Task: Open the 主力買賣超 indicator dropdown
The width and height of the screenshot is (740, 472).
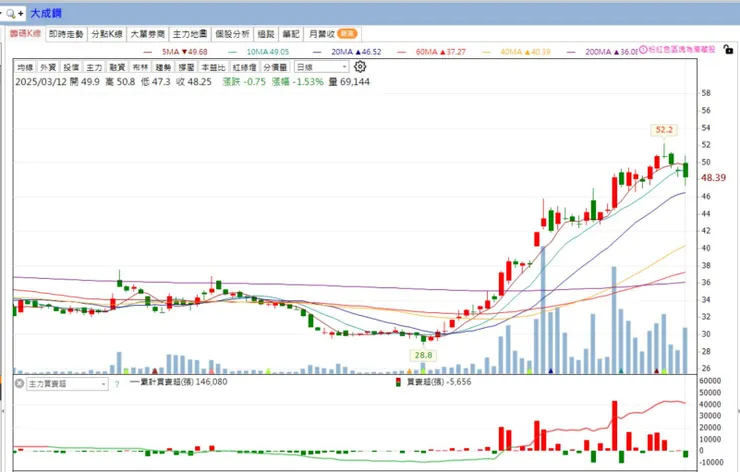Action: click(x=67, y=384)
